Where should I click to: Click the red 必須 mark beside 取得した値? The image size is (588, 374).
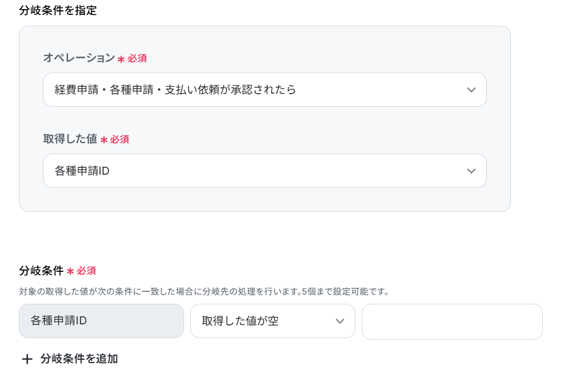[x=119, y=139]
